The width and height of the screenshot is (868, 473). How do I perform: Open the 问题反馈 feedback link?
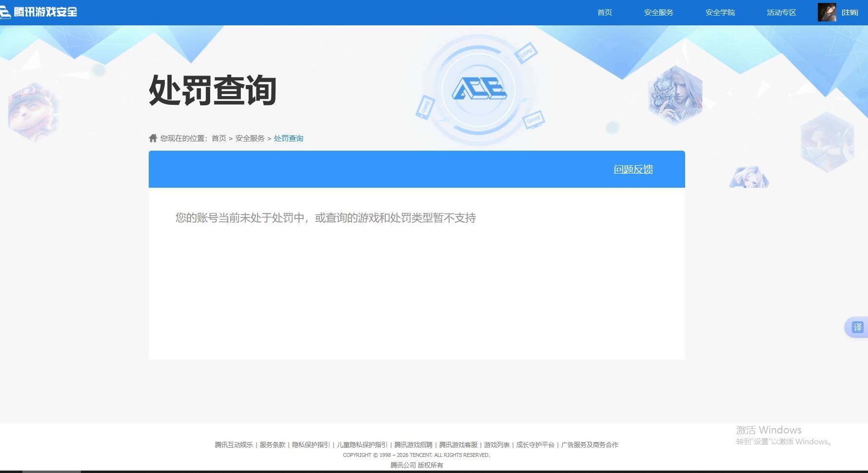pyautogui.click(x=633, y=169)
